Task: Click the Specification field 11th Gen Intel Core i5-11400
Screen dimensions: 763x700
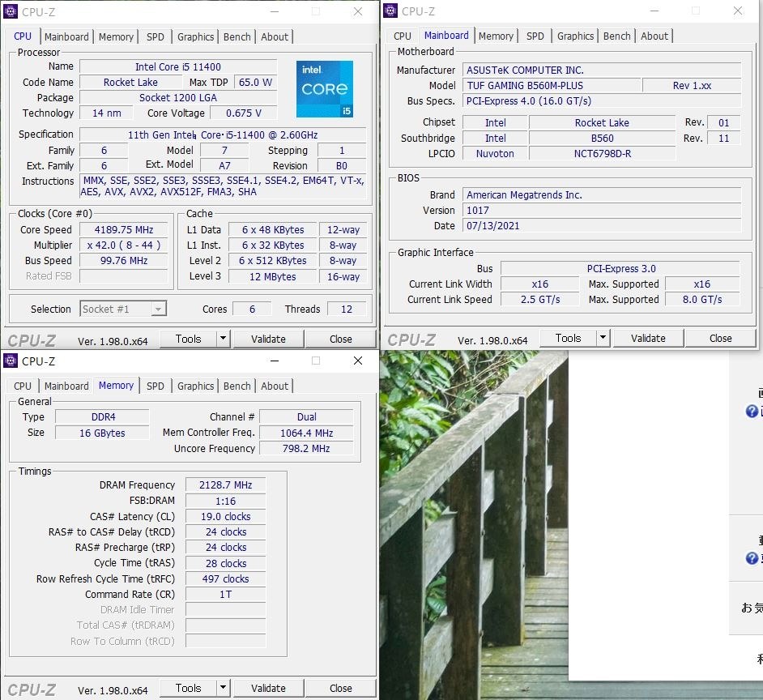Action: click(x=223, y=134)
